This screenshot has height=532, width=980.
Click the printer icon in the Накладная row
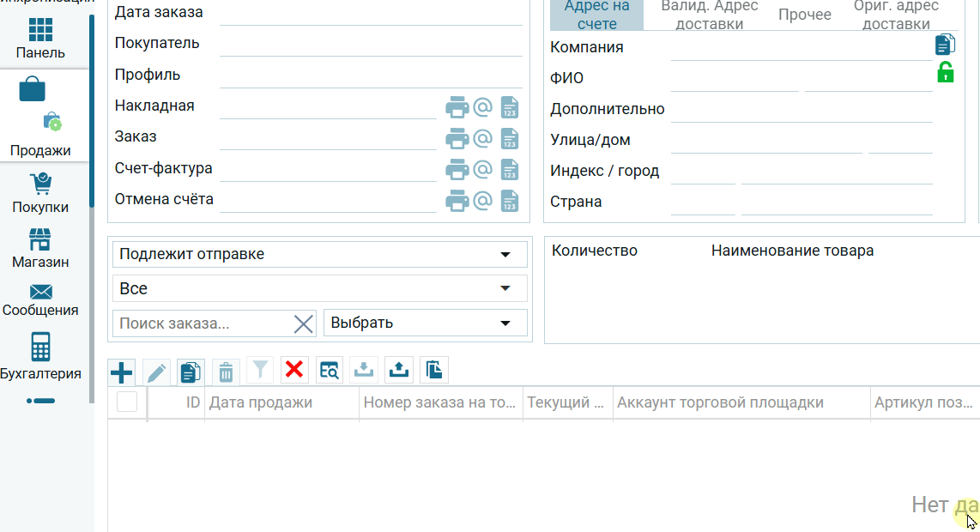[x=457, y=107]
